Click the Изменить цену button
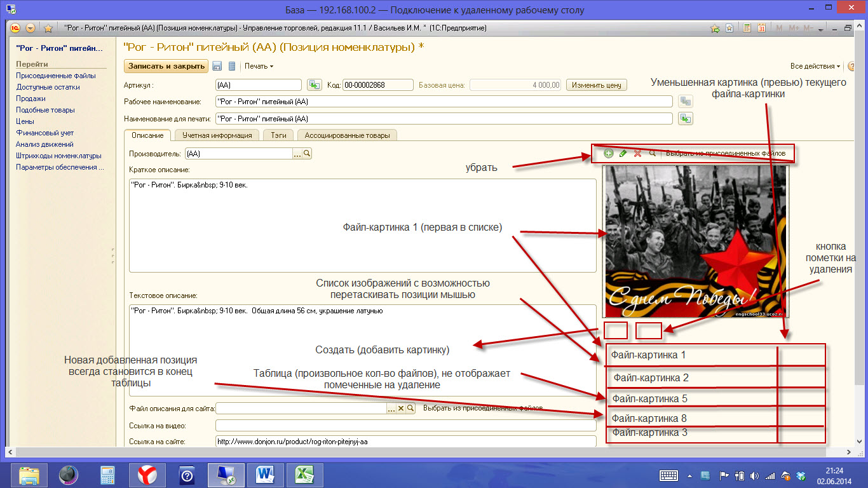This screenshot has width=868, height=488. 596,85
